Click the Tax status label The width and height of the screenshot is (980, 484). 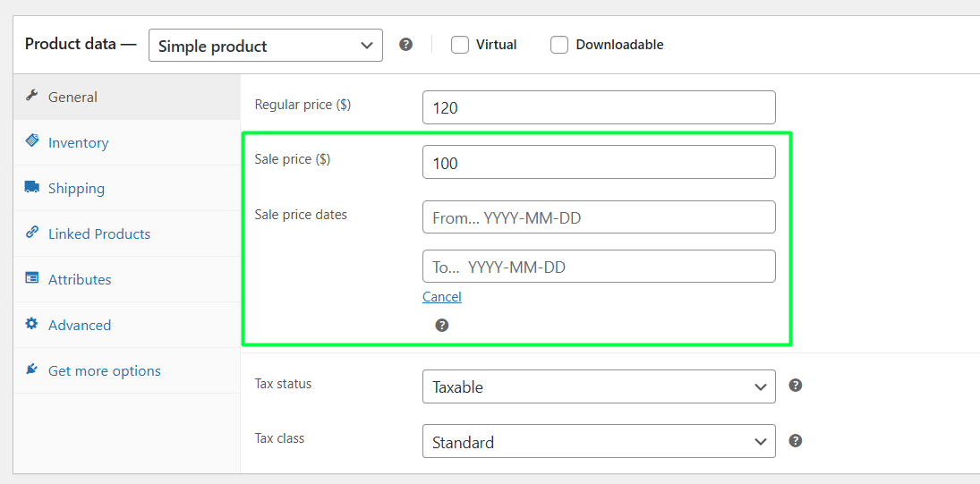tap(283, 384)
